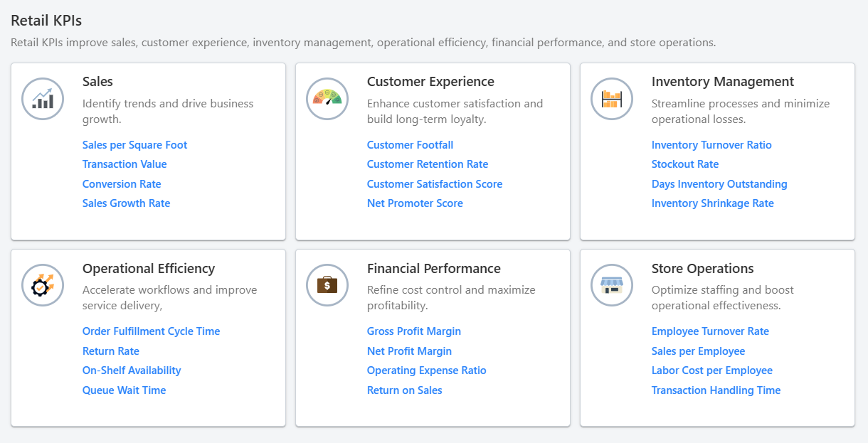Select Customer Retention Rate
The height and width of the screenshot is (443, 868).
(x=427, y=164)
